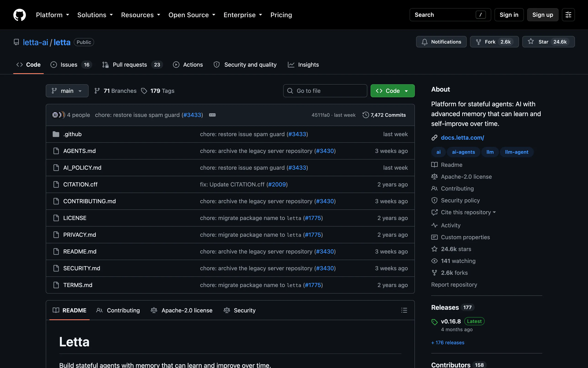Open the TERMS.md file

click(x=78, y=285)
